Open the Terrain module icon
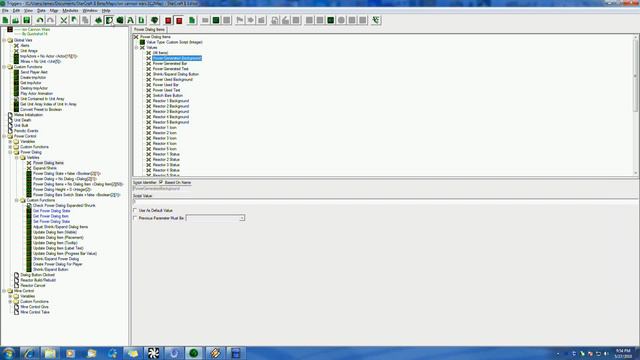This screenshot has width=640, height=360. click(x=98, y=20)
